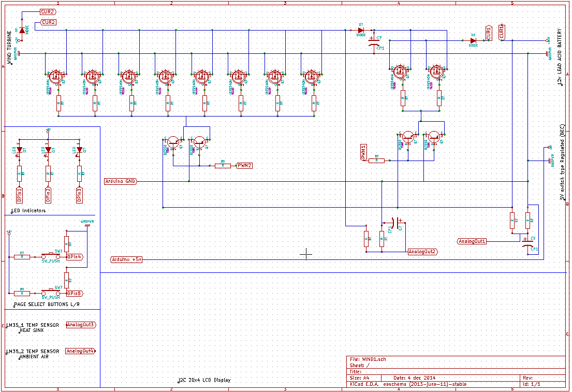Select the BC550 transistor in the PWM2 driver
The image size is (572, 392).
(x=173, y=143)
